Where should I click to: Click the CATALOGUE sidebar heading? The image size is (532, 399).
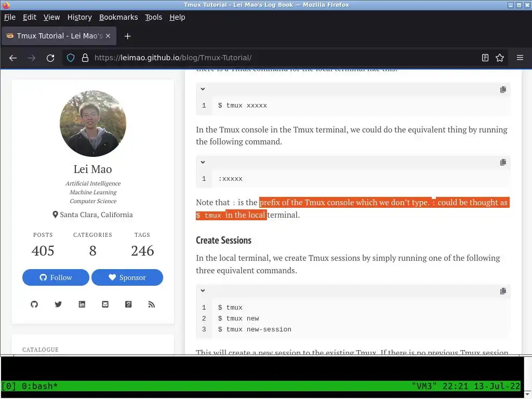coord(41,350)
